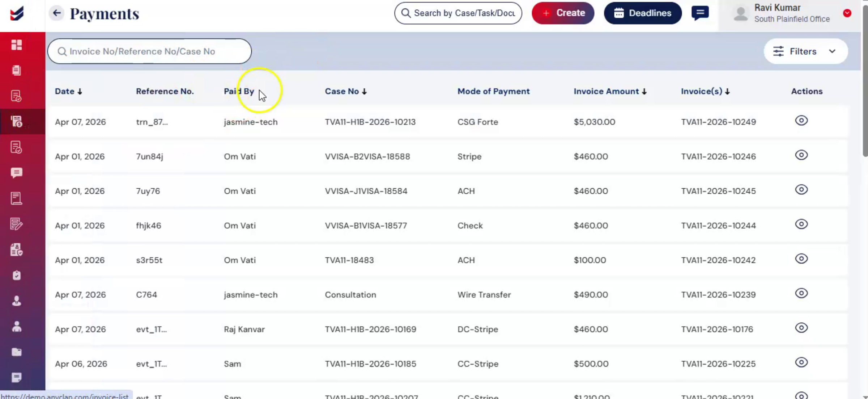
Task: View payment for invoice TVA11-2026-10246
Action: pyautogui.click(x=801, y=155)
